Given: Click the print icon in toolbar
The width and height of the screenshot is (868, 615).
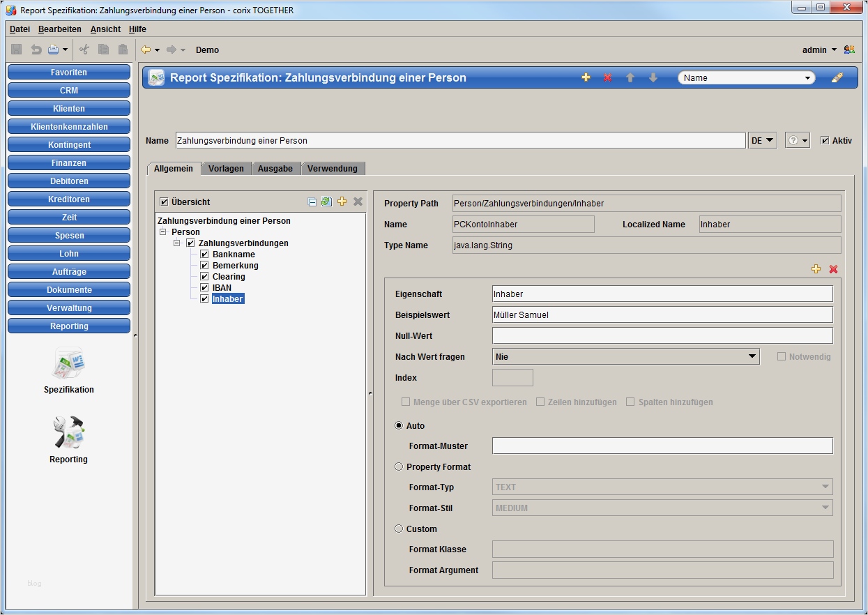Looking at the screenshot, I should point(54,50).
